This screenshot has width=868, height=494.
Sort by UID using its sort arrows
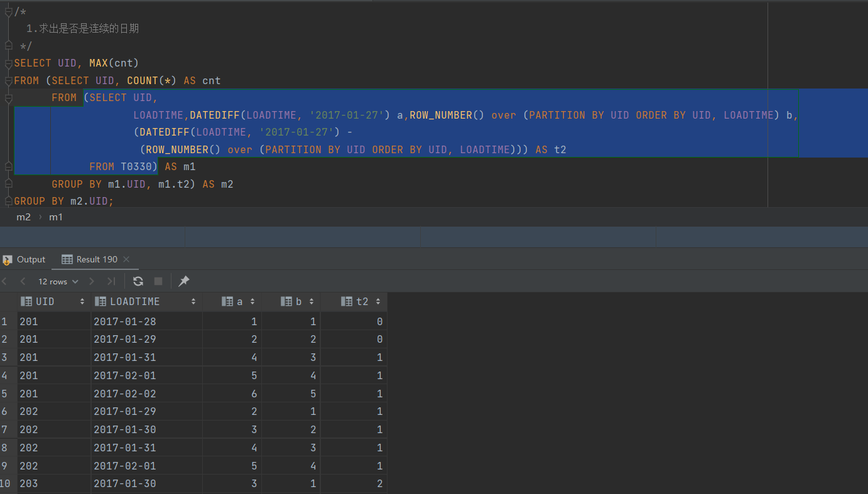point(82,302)
